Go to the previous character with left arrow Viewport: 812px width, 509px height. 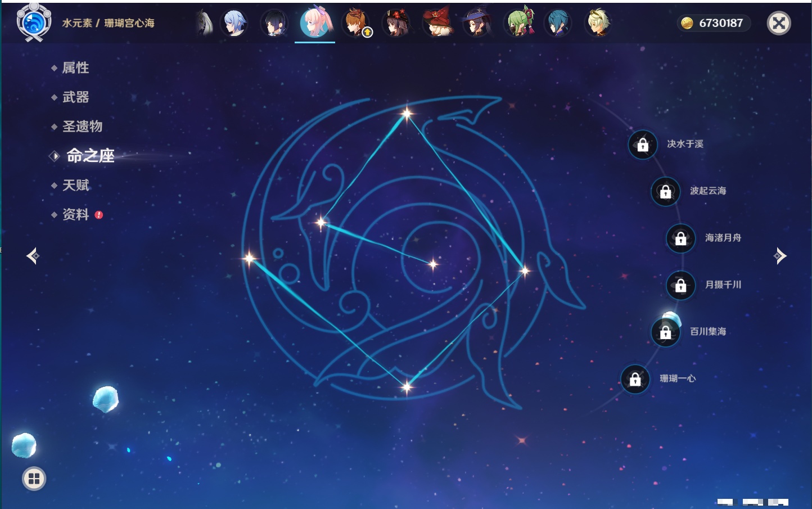point(33,256)
